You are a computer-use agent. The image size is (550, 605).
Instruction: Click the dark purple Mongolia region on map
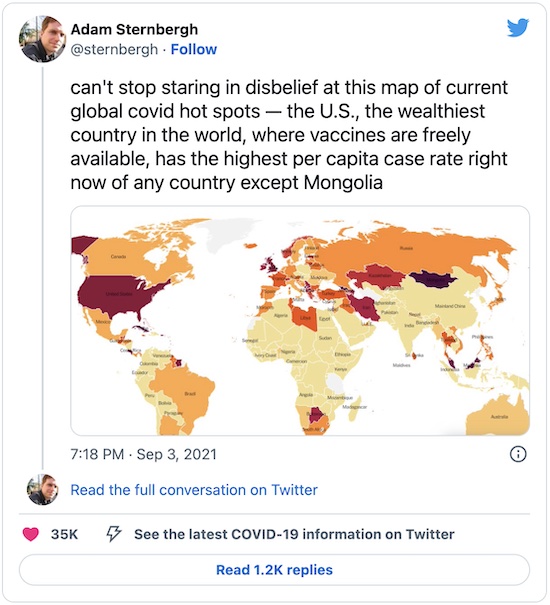[432, 278]
